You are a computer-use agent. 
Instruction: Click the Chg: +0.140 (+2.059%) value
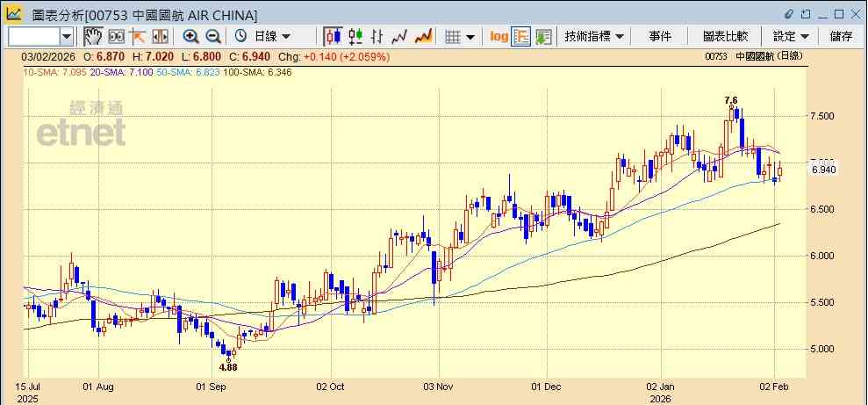[x=334, y=56]
